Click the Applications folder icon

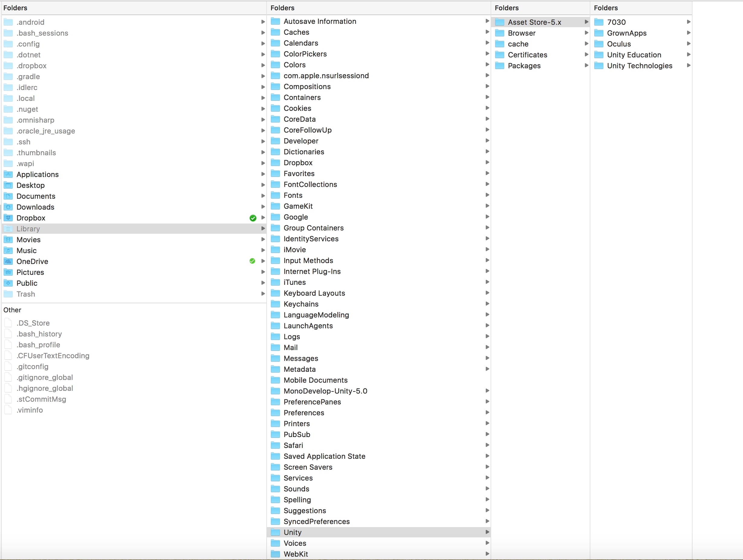click(8, 174)
